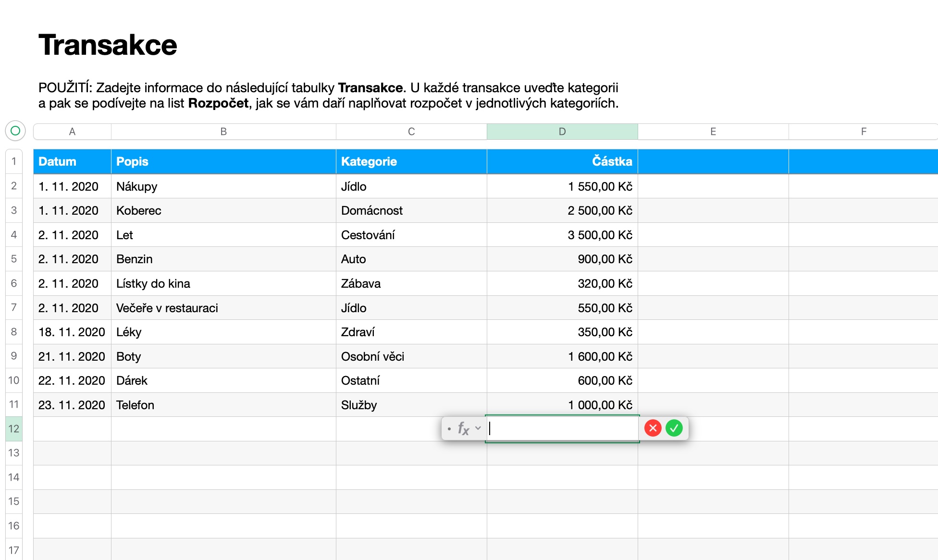Select column D header

(562, 132)
